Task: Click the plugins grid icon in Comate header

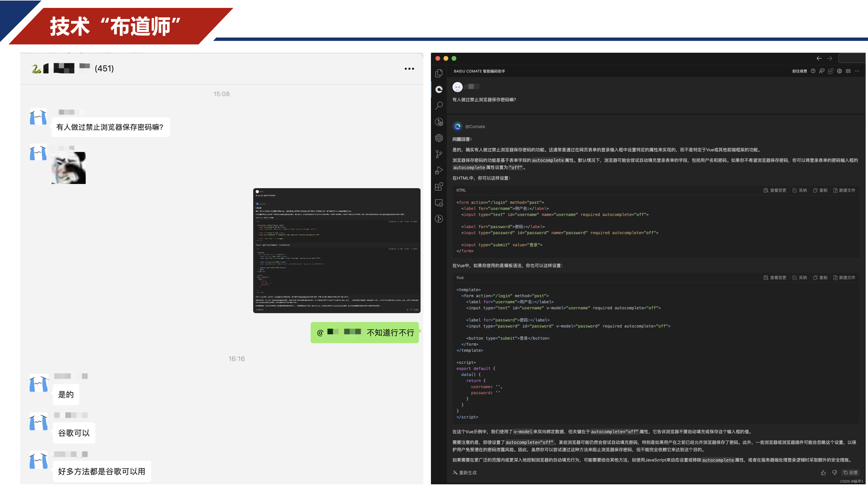Action: [830, 71]
